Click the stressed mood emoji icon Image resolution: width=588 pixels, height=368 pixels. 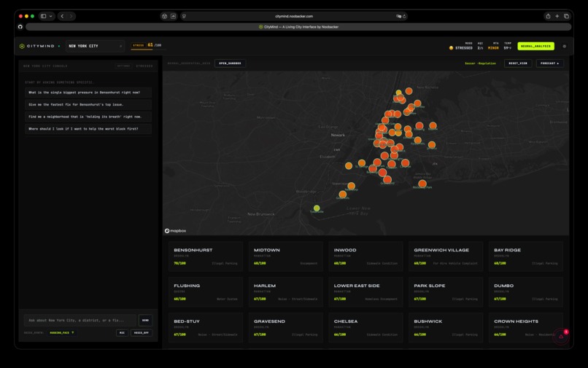click(451, 48)
